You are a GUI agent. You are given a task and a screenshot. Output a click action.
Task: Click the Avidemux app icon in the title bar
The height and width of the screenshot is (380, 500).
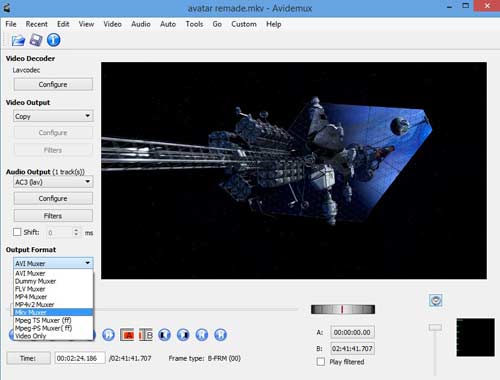click(7, 8)
